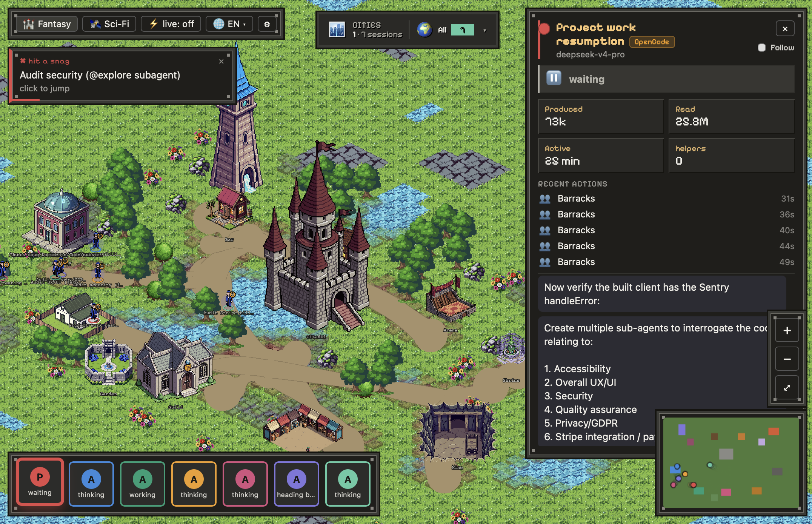Select the Barracks action from 31s ago
Viewport: 812px width, 524px height.
666,199
